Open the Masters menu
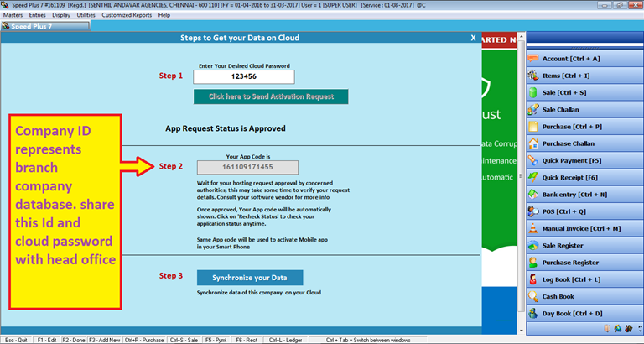 click(13, 15)
